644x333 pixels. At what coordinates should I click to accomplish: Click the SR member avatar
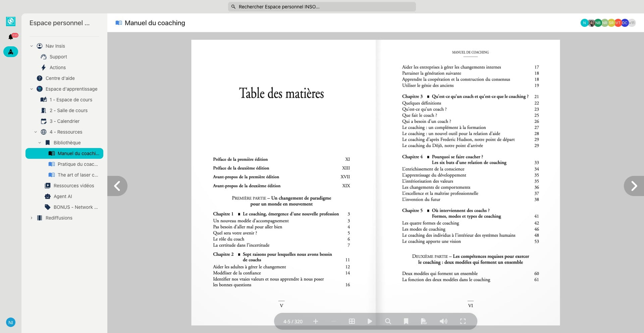pos(611,23)
